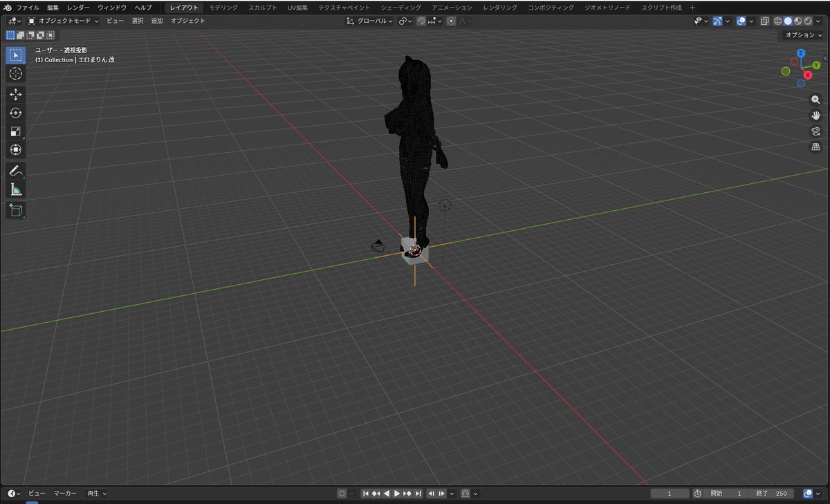
Task: Open the レンダー menu
Action: [78, 7]
